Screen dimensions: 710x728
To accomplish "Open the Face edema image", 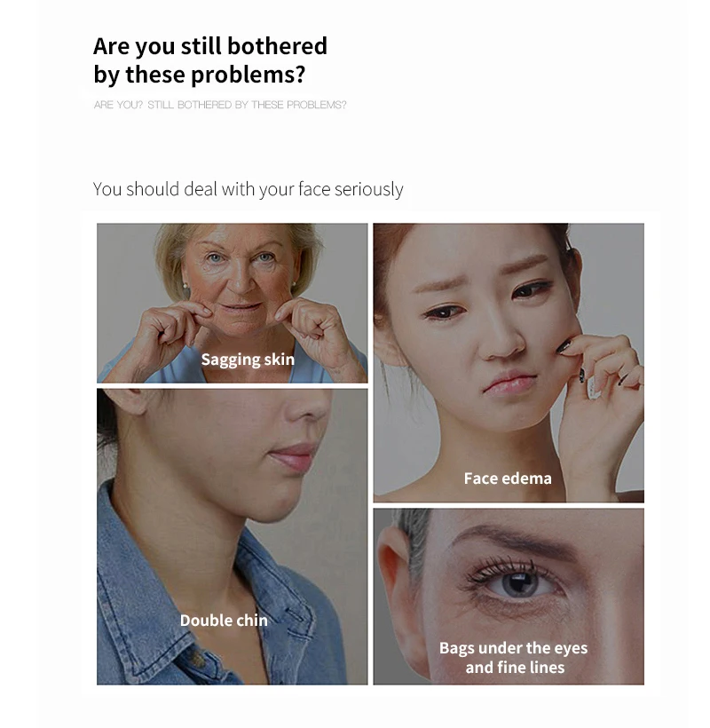I will click(509, 362).
